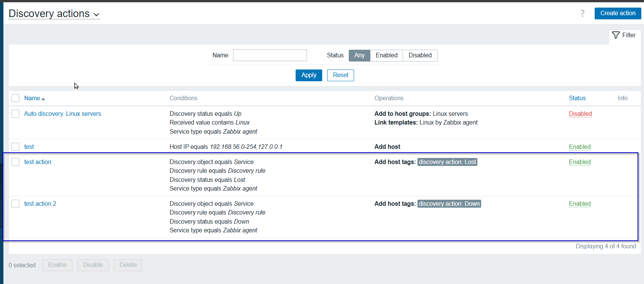Open the test action 2 link

[x=40, y=204]
